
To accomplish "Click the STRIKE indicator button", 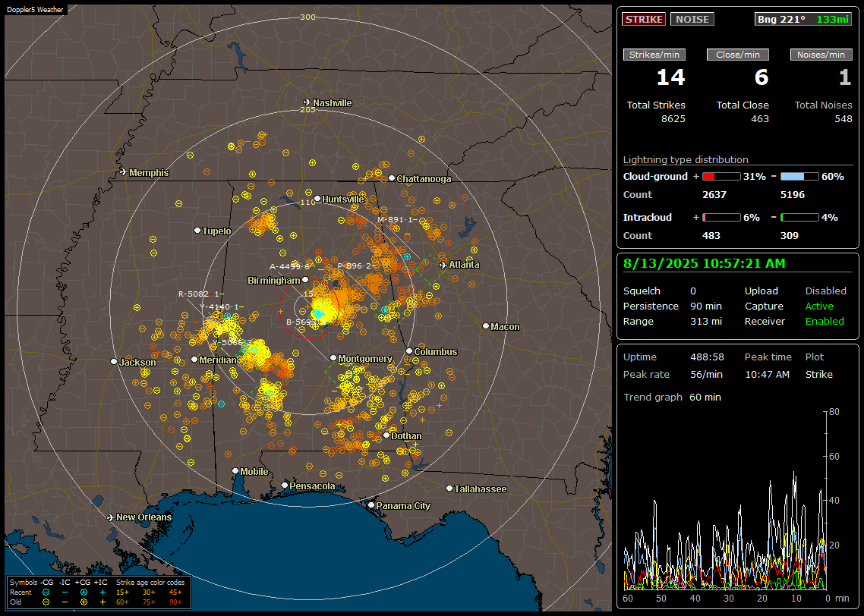I will click(644, 19).
